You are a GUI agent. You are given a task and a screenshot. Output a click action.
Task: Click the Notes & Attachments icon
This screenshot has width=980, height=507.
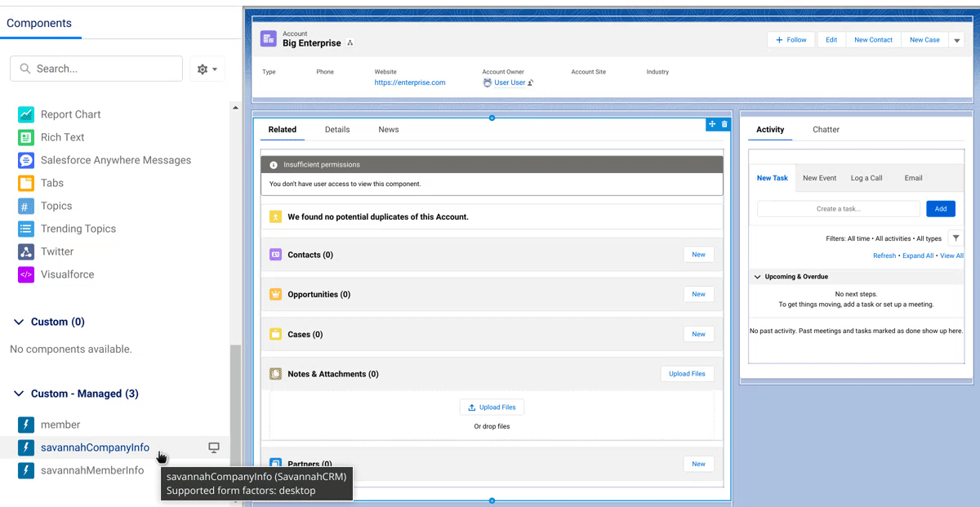(x=275, y=374)
